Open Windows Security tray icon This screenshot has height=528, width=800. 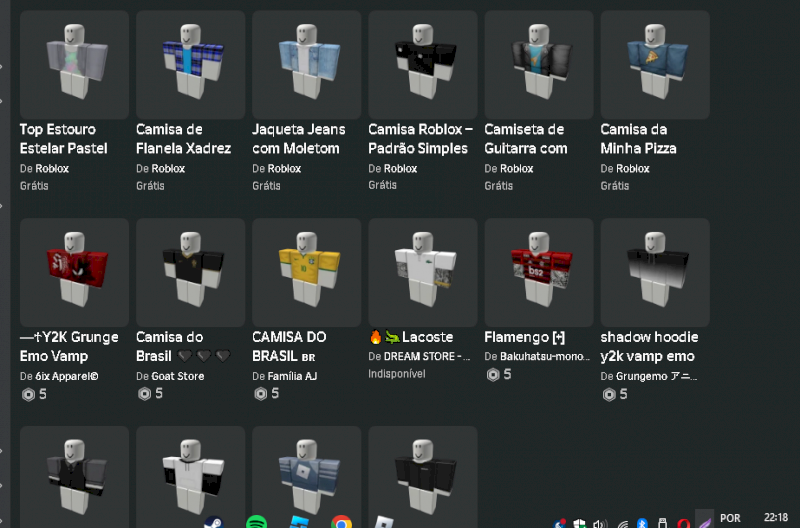pyautogui.click(x=580, y=523)
